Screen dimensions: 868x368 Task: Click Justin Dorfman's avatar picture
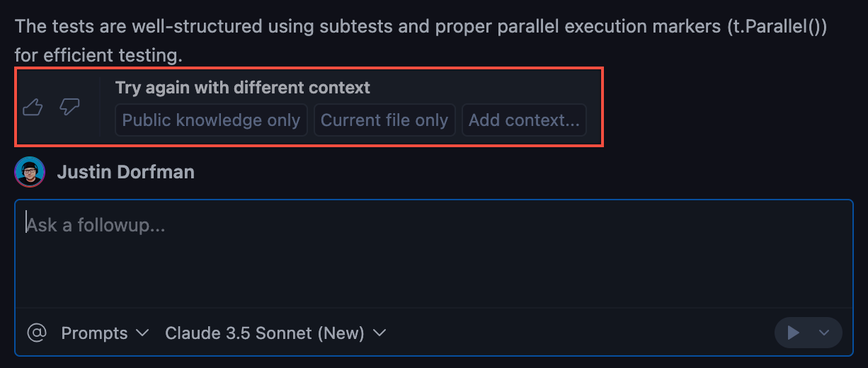click(30, 172)
